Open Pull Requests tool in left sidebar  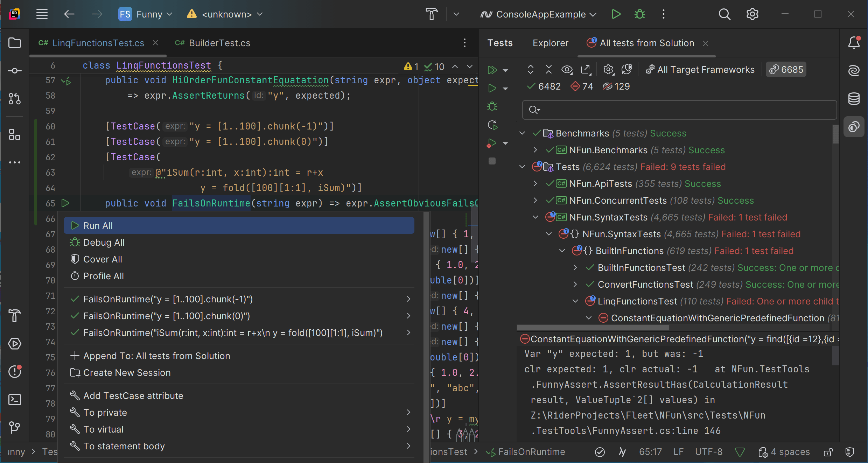pos(15,99)
